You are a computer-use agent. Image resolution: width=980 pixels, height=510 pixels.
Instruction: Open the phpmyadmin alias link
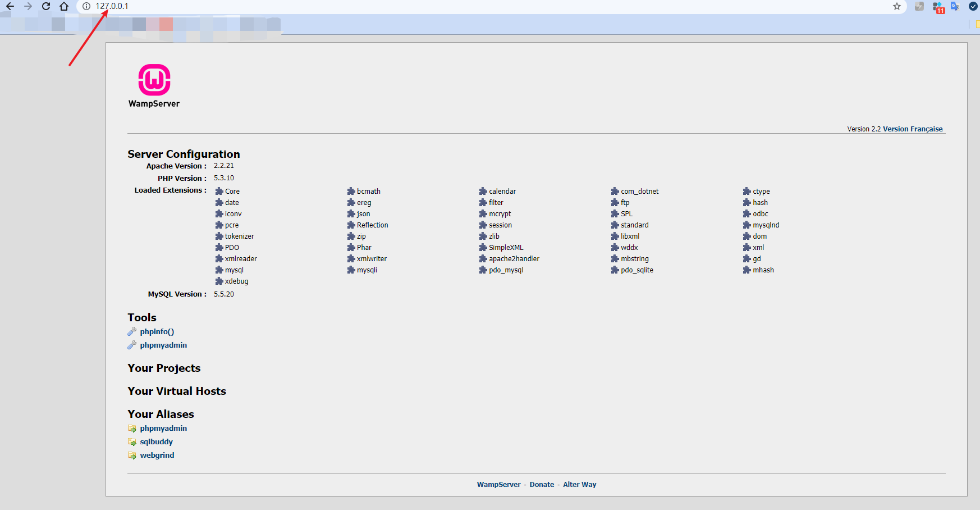click(163, 429)
